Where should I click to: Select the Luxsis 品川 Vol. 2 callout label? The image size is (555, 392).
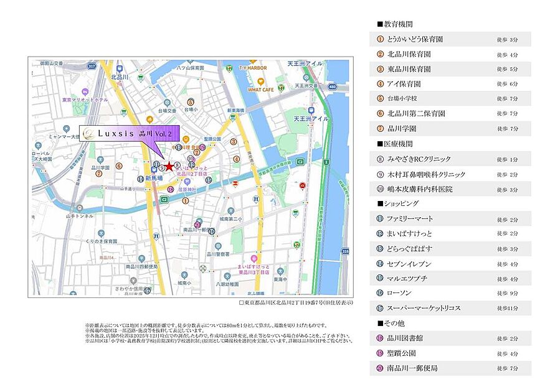pyautogui.click(x=130, y=134)
